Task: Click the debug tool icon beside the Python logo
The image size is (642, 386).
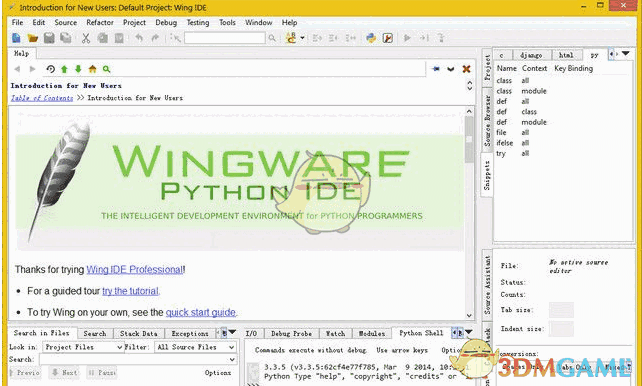Action: 388,38
